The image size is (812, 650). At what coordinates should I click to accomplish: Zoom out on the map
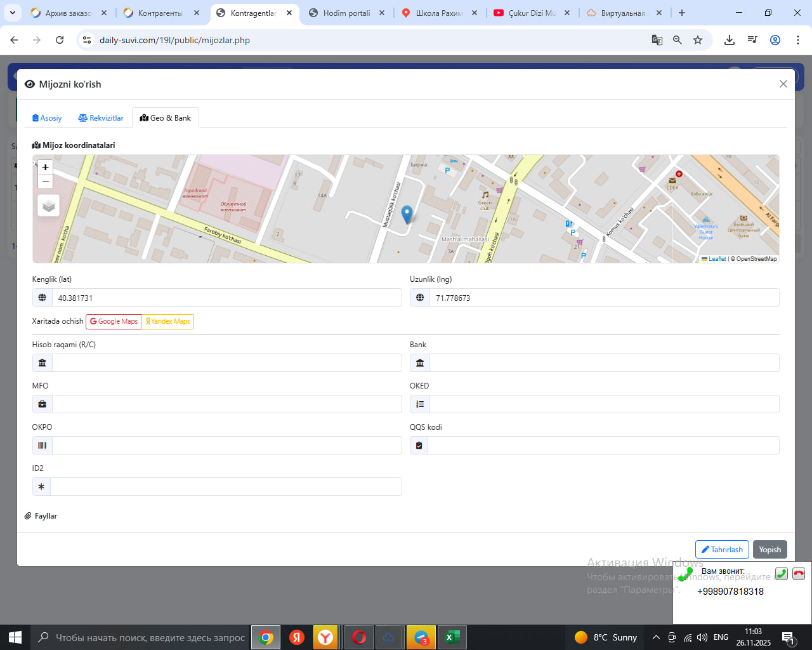point(45,182)
